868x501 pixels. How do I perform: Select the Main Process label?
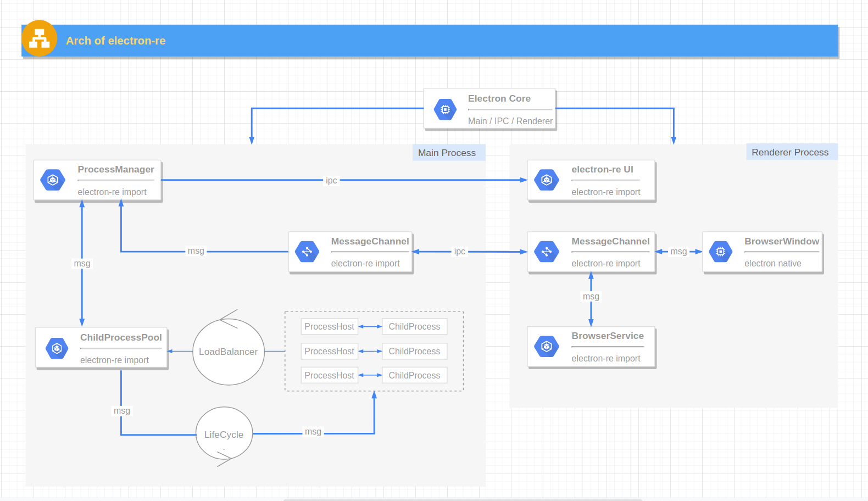447,153
